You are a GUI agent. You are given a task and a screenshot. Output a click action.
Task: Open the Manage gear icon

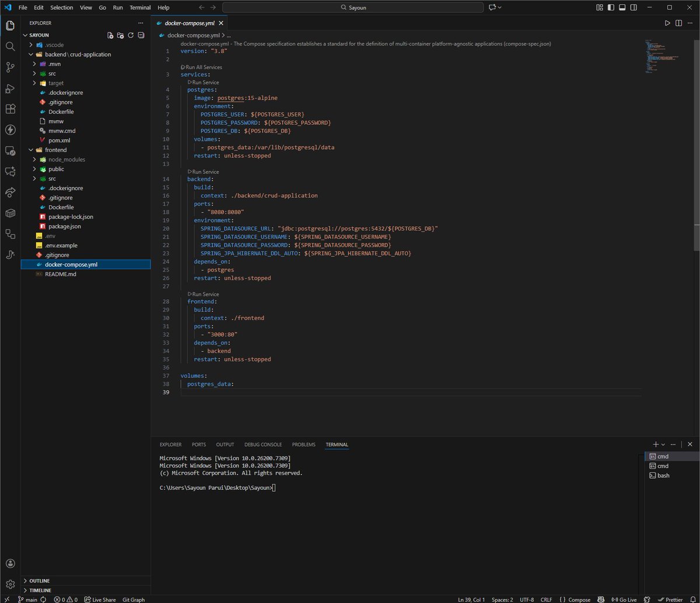[10, 584]
